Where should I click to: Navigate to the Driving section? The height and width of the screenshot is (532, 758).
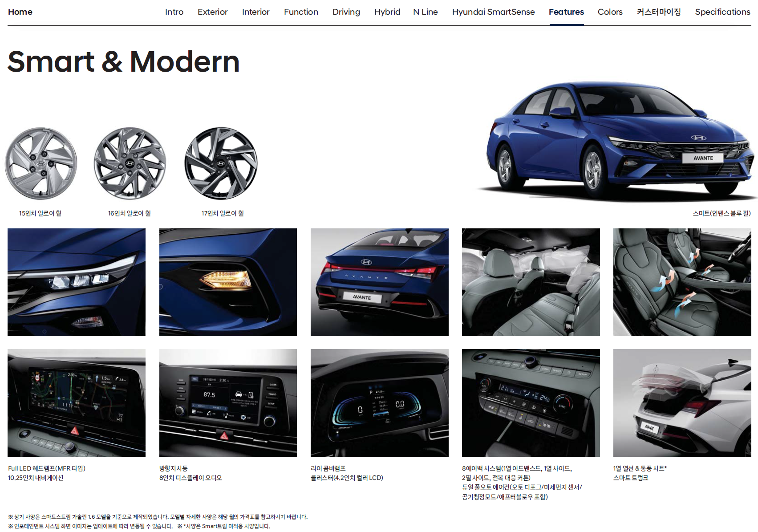[346, 12]
